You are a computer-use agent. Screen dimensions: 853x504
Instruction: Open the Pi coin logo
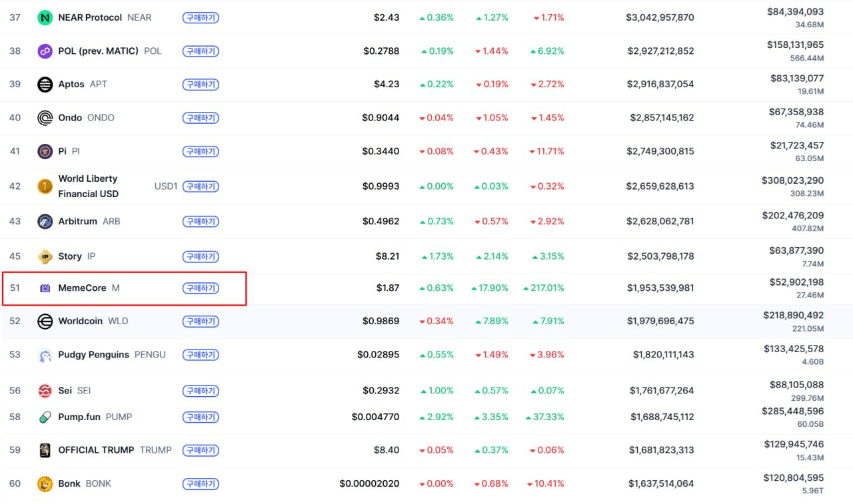pos(45,151)
